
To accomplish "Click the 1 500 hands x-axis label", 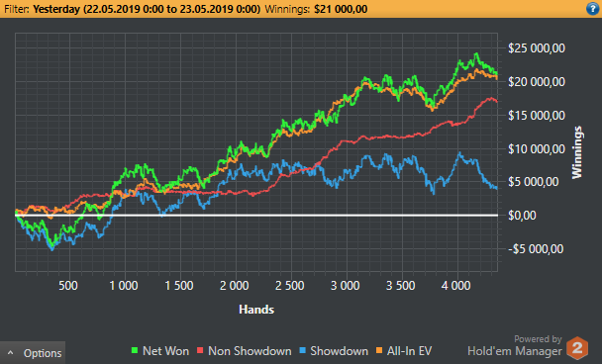I will click(179, 286).
